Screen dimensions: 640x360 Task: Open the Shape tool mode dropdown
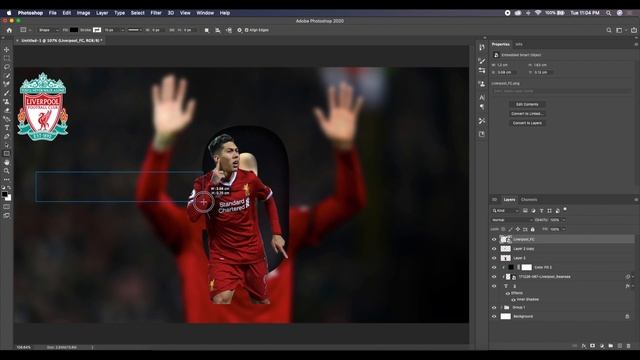(48, 30)
